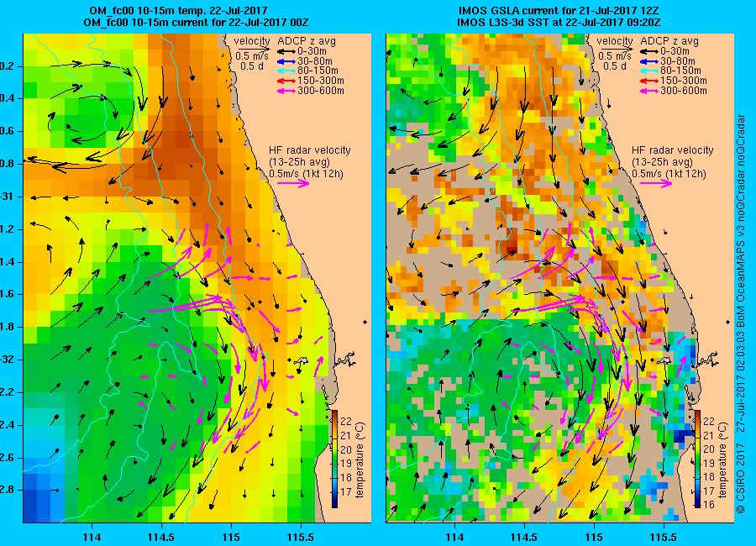Click longitude label 114.5 under OM_fc00 map
This screenshot has height=546, width=756.
click(161, 538)
